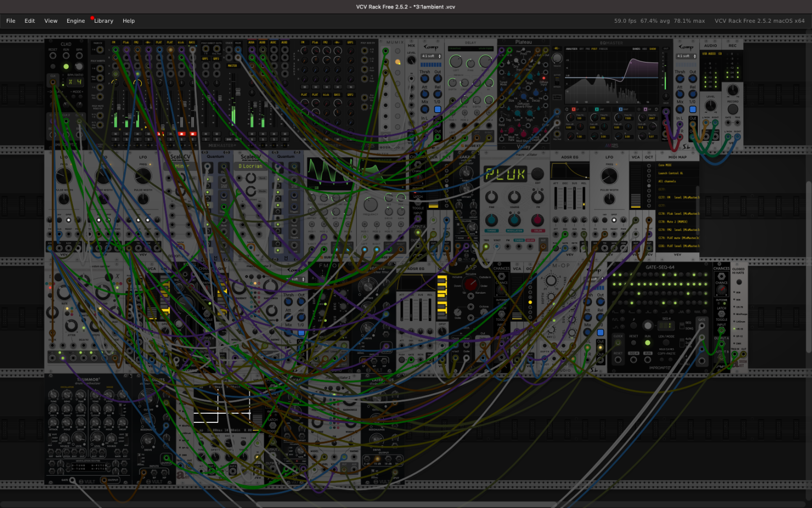Toggle blue 1/0 button on Comp beside AUDIO
This screenshot has width=812, height=508.
pyautogui.click(x=693, y=110)
